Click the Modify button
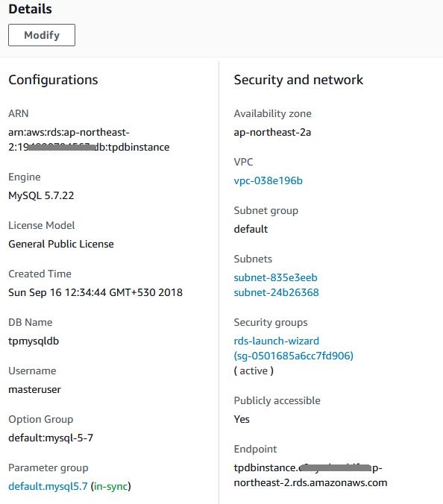 pyautogui.click(x=42, y=35)
